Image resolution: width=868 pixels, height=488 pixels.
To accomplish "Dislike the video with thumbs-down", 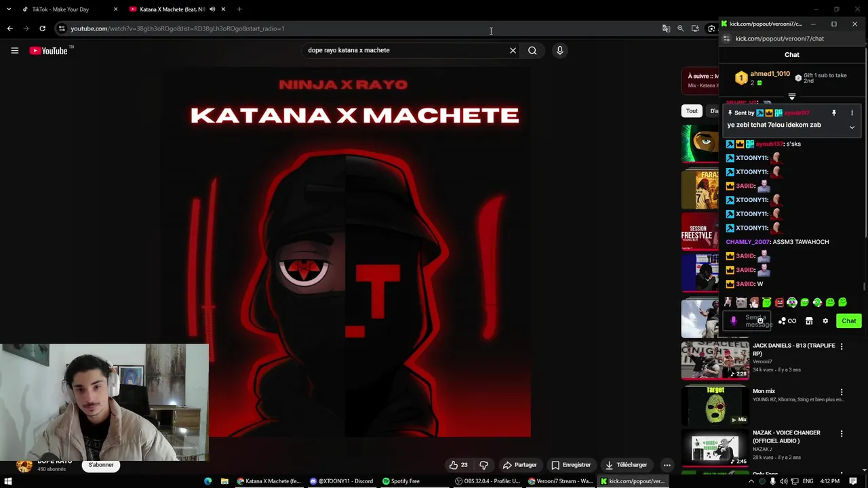I will 484,465.
